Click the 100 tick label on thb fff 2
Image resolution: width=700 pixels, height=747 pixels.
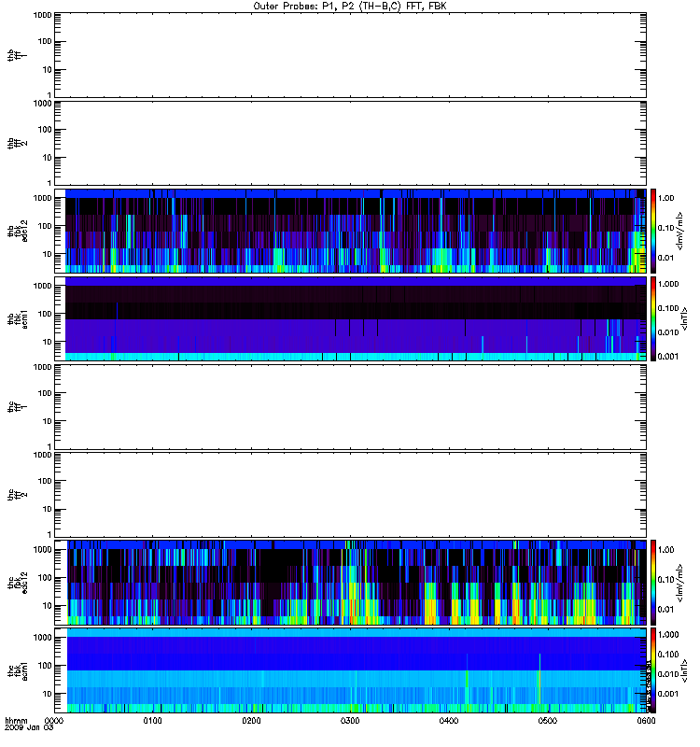(x=45, y=130)
